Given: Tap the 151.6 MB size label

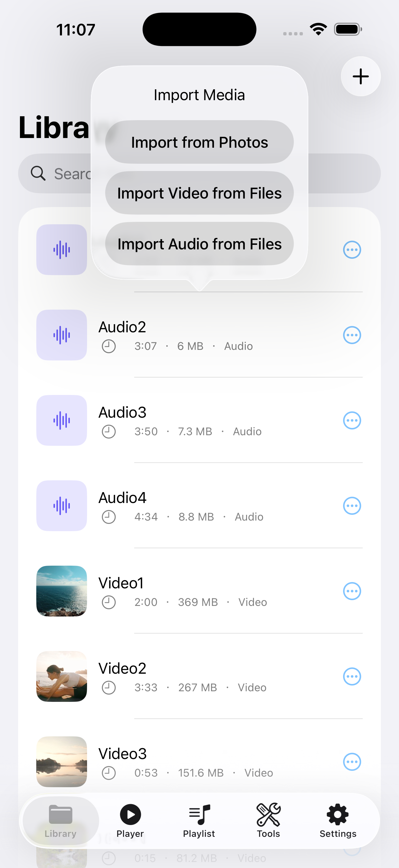Looking at the screenshot, I should (x=201, y=772).
